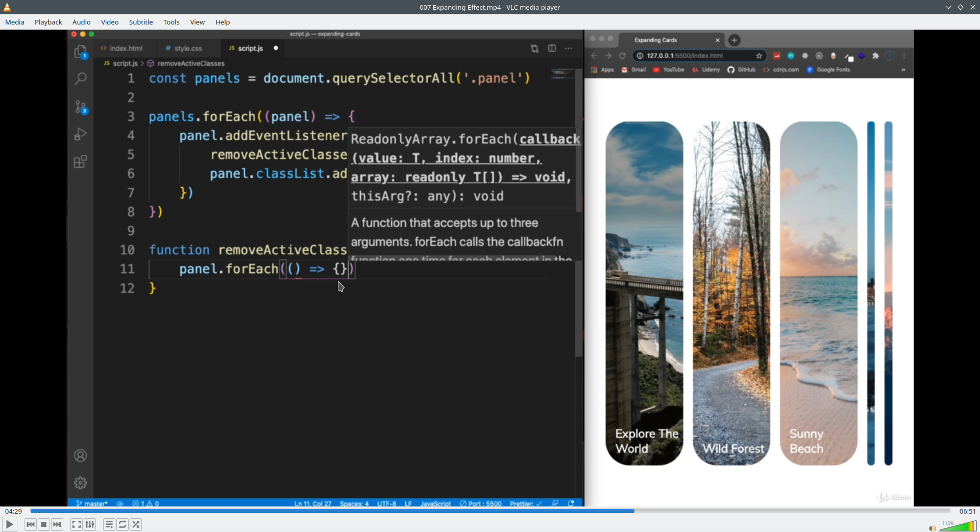Viewport: 980px width, 532px height.
Task: Click the Prettier status bar item
Action: click(526, 503)
